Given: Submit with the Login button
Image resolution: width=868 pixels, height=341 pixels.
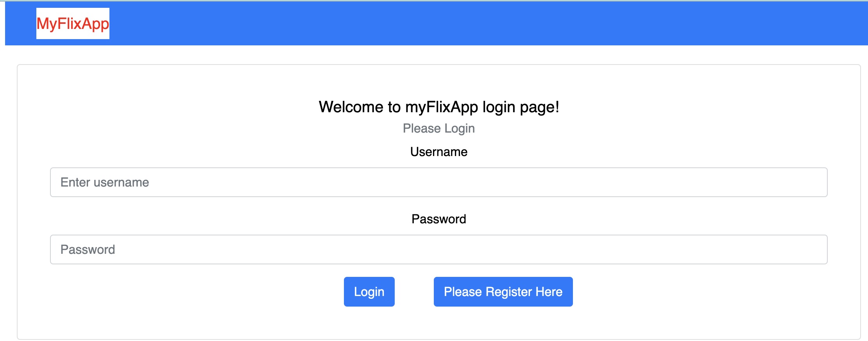Looking at the screenshot, I should [369, 292].
